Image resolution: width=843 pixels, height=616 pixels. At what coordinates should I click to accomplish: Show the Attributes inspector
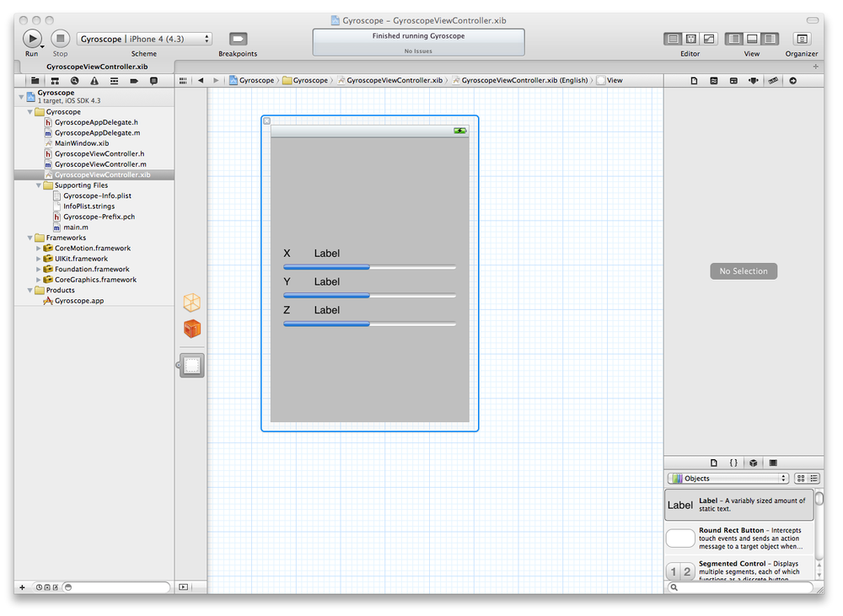pyautogui.click(x=754, y=81)
